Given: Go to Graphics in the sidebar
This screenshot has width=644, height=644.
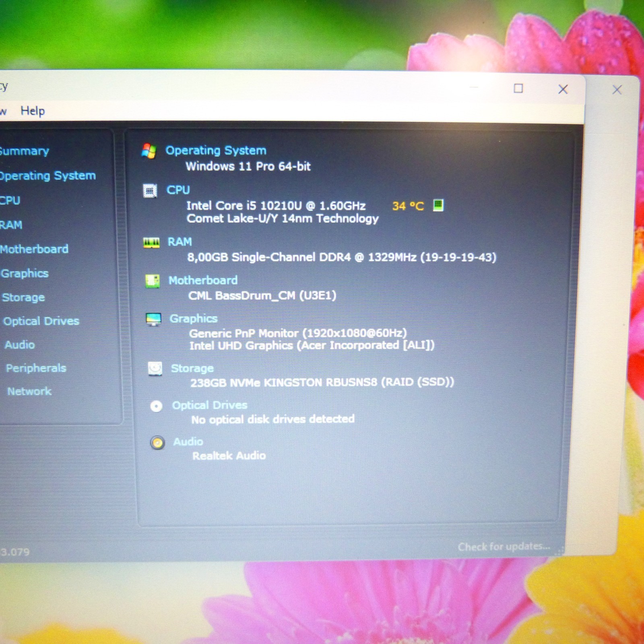Looking at the screenshot, I should 25,274.
